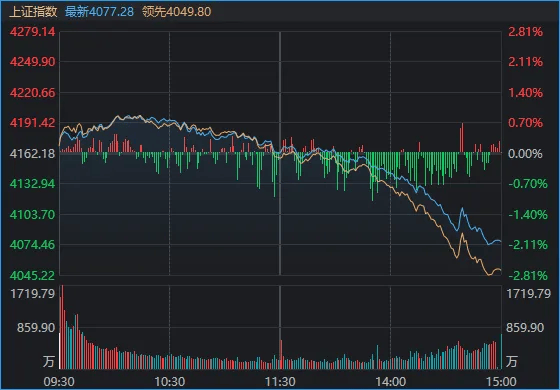Click the 15:00 time axis label

coord(501,382)
